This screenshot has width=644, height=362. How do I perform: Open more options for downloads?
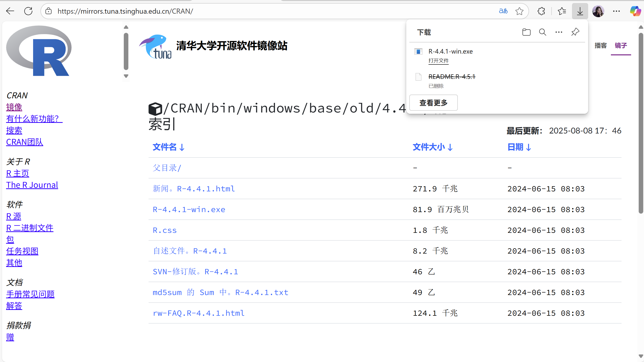click(558, 32)
